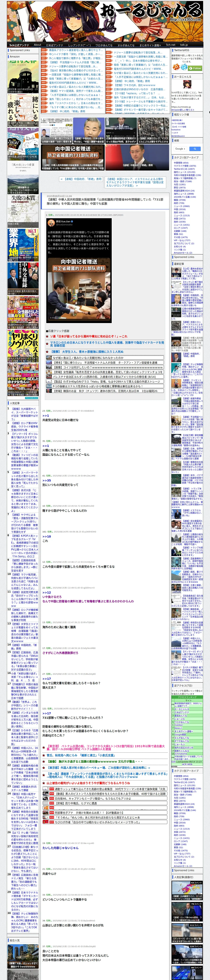Open ヌルポあんてな navigation item
Image resolution: width=210 pixels, height=980 pixels.
[126, 45]
